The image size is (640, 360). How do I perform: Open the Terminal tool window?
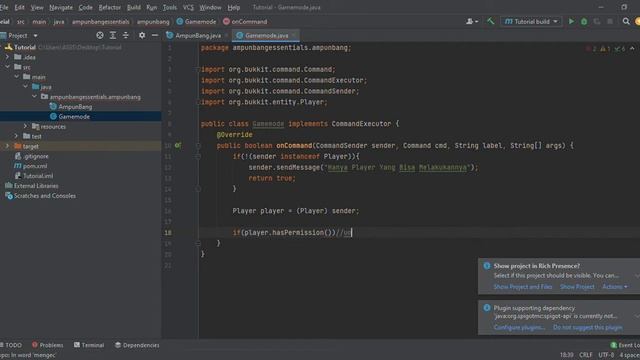[89, 345]
